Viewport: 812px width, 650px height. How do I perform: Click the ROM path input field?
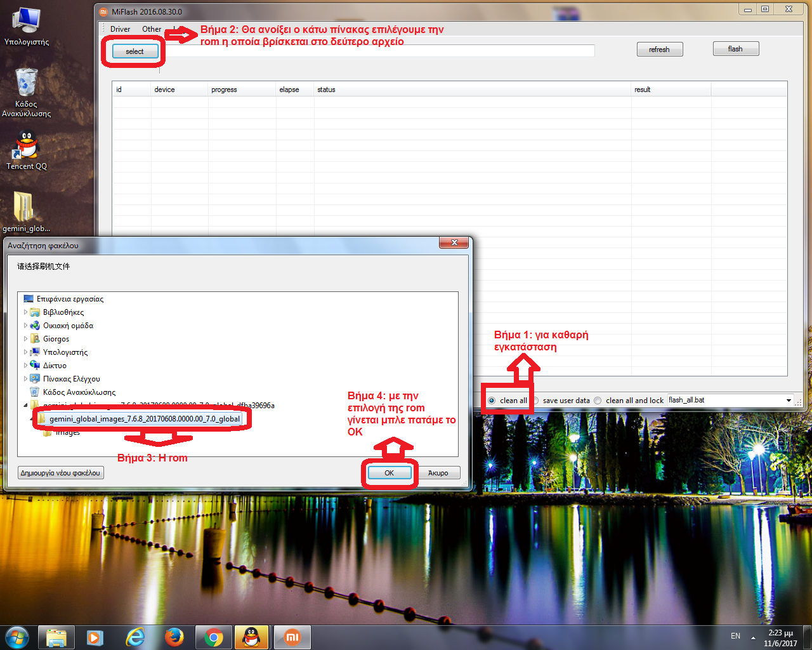[381, 51]
